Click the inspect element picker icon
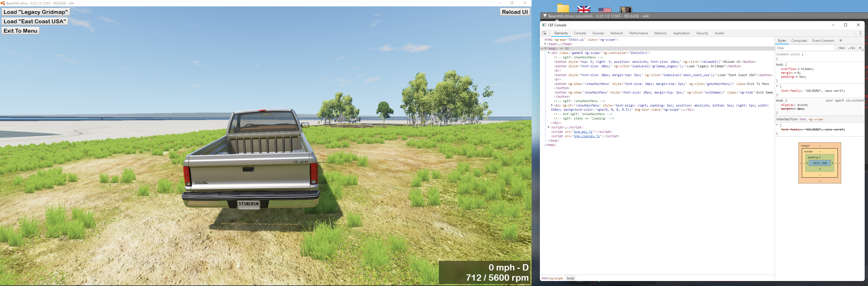 [x=545, y=33]
